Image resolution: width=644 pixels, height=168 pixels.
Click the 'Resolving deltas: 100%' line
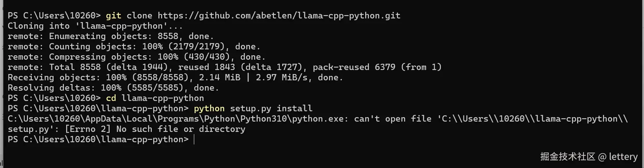click(x=113, y=88)
